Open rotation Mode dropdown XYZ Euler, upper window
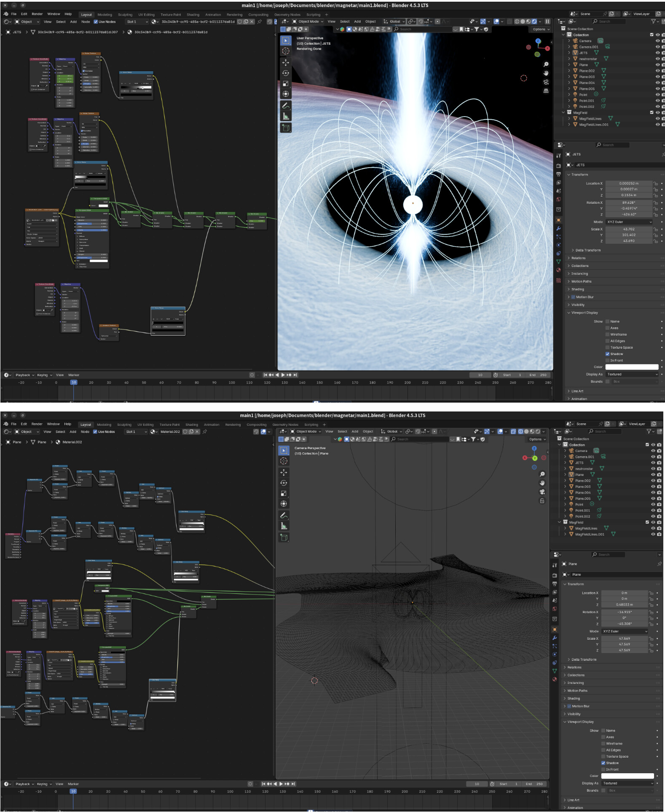Screen dimensions: 665x812 tap(630, 222)
